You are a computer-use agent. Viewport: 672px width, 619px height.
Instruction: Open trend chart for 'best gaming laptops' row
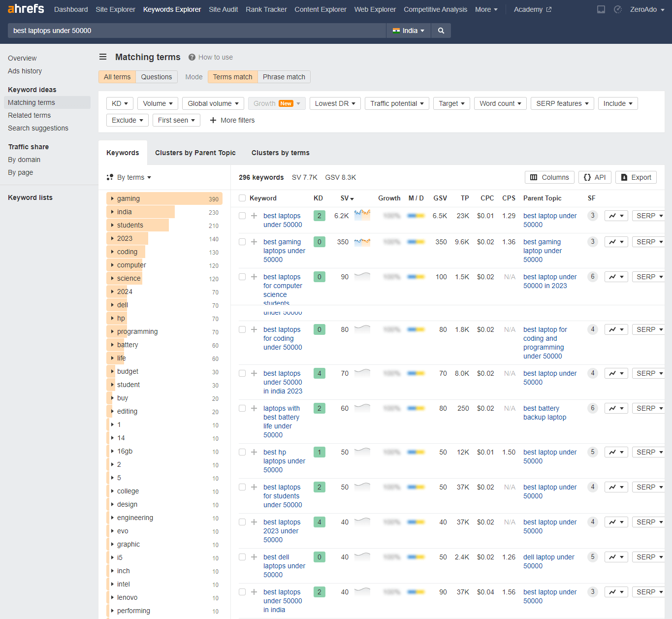coord(616,242)
